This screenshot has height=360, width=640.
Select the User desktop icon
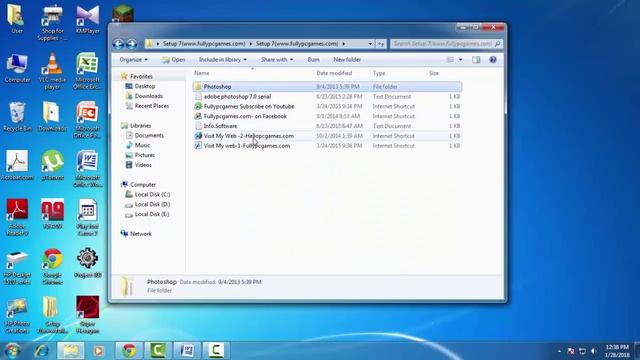[x=17, y=19]
